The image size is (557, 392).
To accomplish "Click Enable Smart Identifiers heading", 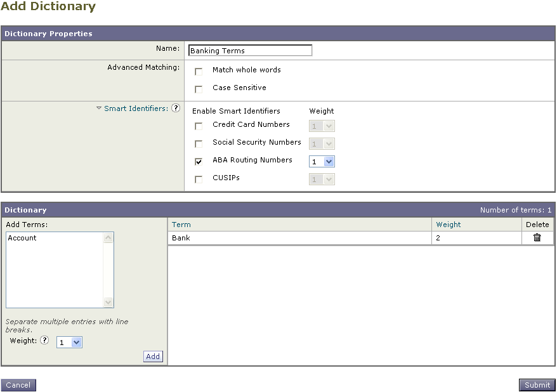I will pos(236,111).
